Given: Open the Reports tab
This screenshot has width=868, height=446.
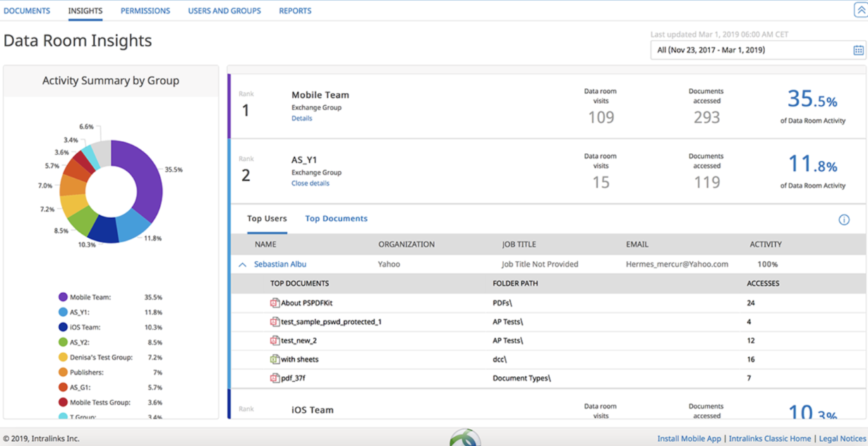Looking at the screenshot, I should click(294, 11).
